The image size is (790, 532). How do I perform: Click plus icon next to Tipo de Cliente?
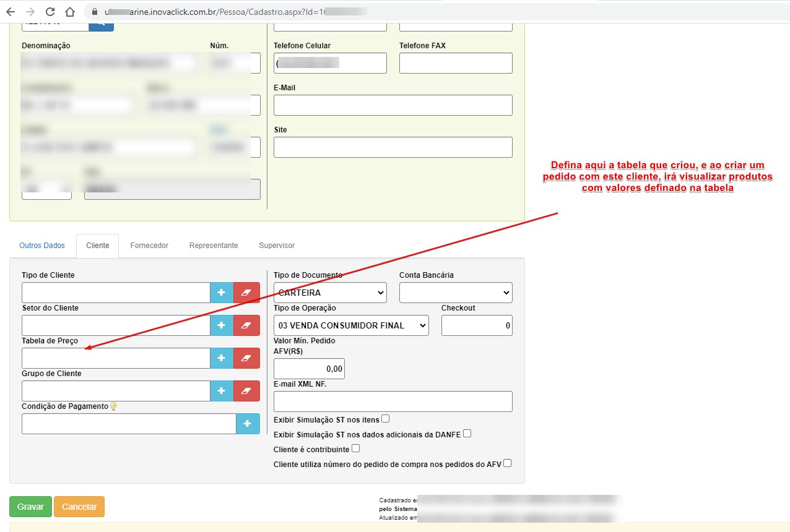click(x=221, y=293)
